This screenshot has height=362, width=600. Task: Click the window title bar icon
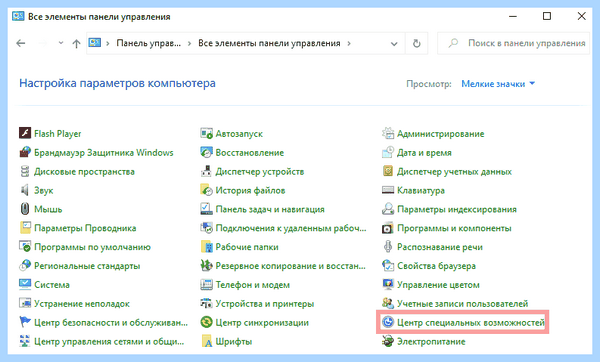click(18, 16)
